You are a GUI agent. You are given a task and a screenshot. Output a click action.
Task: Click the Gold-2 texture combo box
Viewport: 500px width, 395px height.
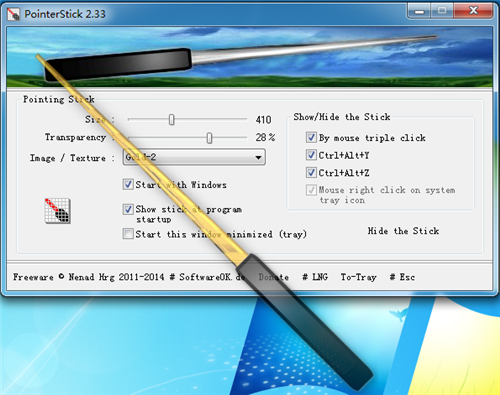(194, 157)
